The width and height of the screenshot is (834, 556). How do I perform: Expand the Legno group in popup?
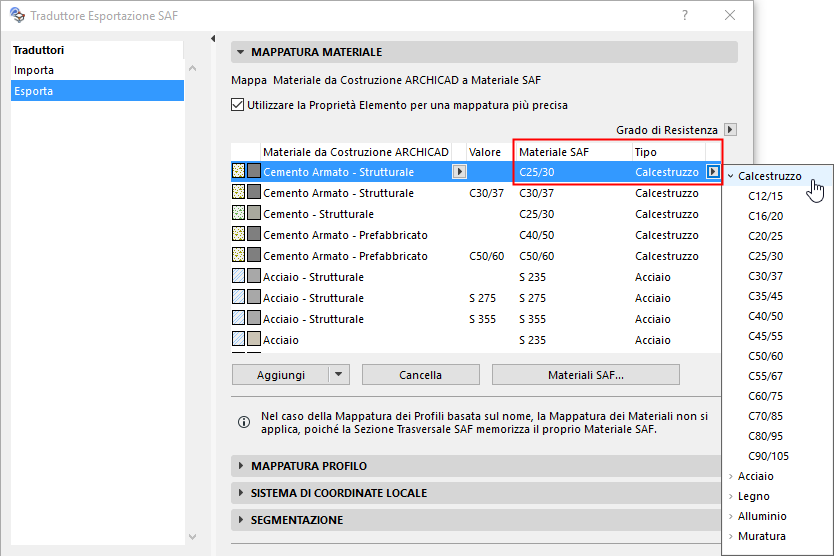click(731, 496)
